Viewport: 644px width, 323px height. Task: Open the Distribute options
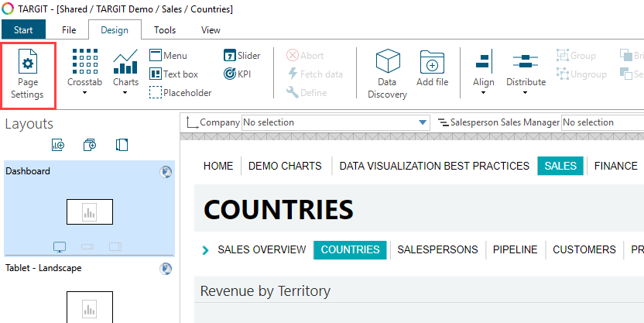526,68
